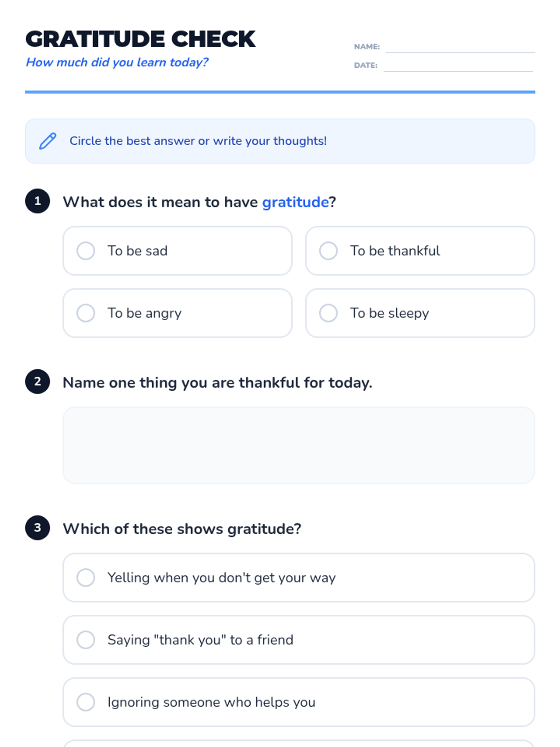Click the question 2 number badge
Viewport: 560px width, 747px height.
[37, 381]
